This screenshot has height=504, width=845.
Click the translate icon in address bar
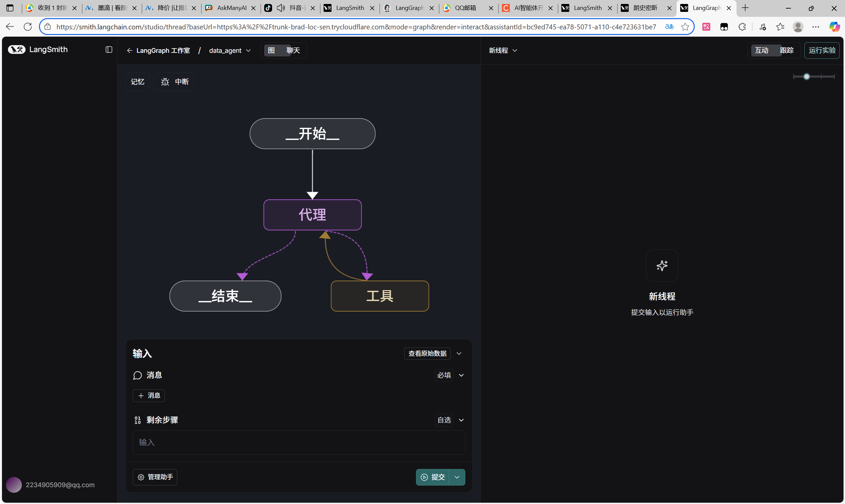coord(669,26)
